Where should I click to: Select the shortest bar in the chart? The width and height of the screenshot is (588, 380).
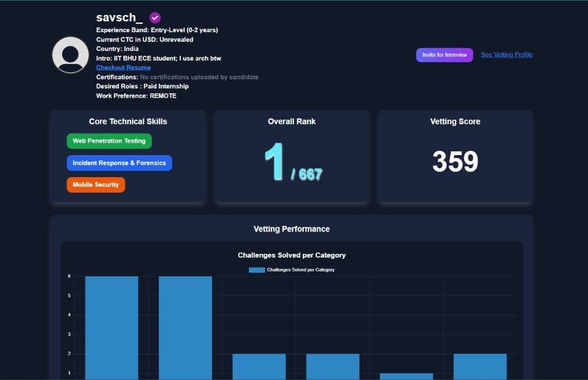[407, 376]
